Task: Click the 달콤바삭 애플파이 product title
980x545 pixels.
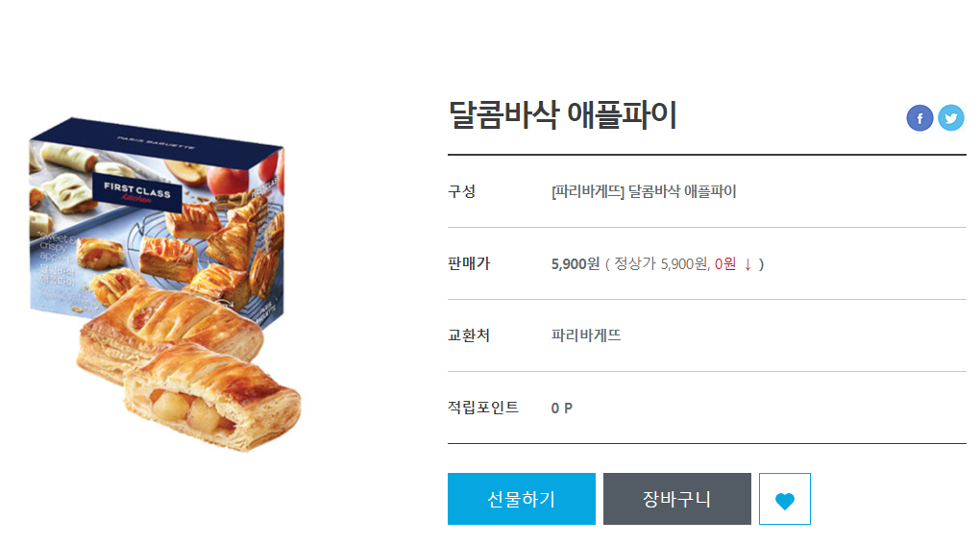Action: [x=562, y=115]
